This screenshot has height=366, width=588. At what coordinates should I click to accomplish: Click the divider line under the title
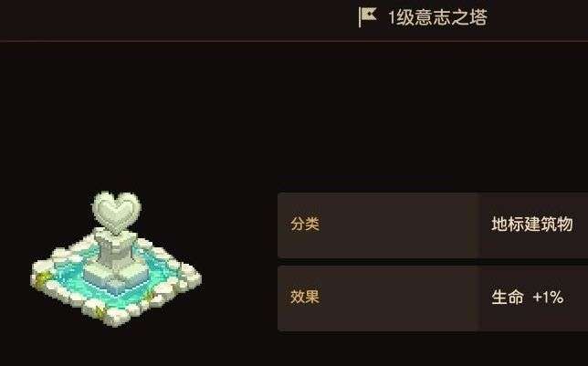[x=294, y=40]
